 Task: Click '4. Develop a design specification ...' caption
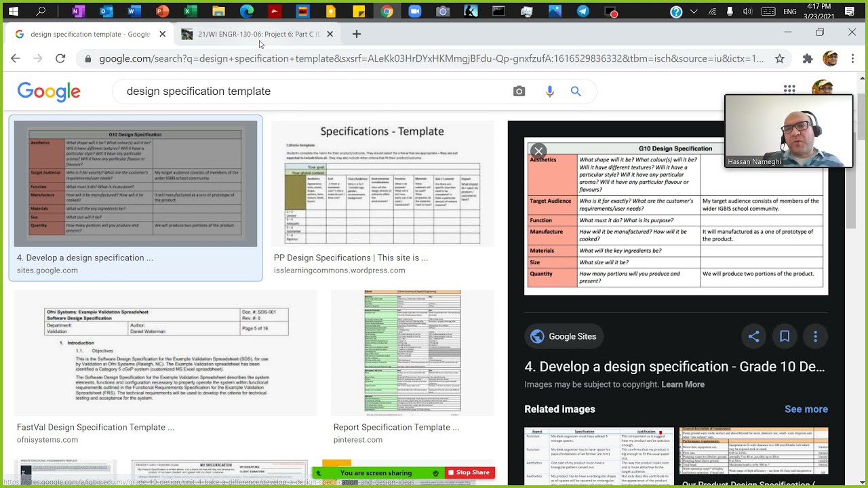click(x=85, y=258)
